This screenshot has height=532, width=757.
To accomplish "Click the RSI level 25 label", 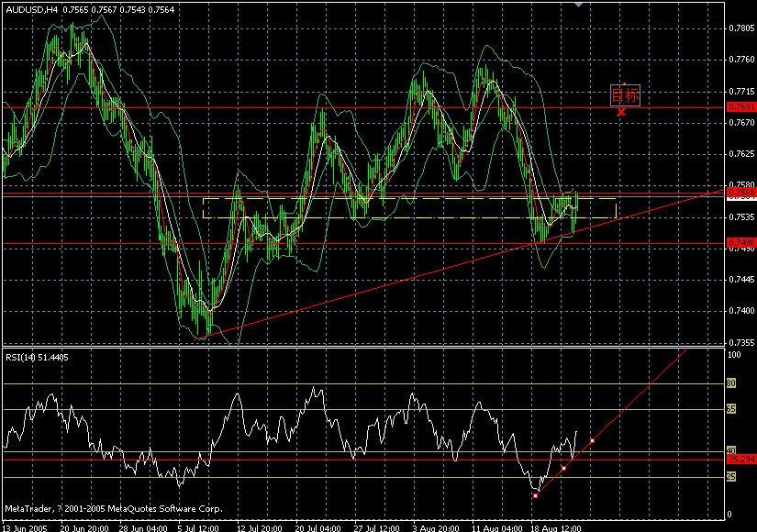I will 731,476.
